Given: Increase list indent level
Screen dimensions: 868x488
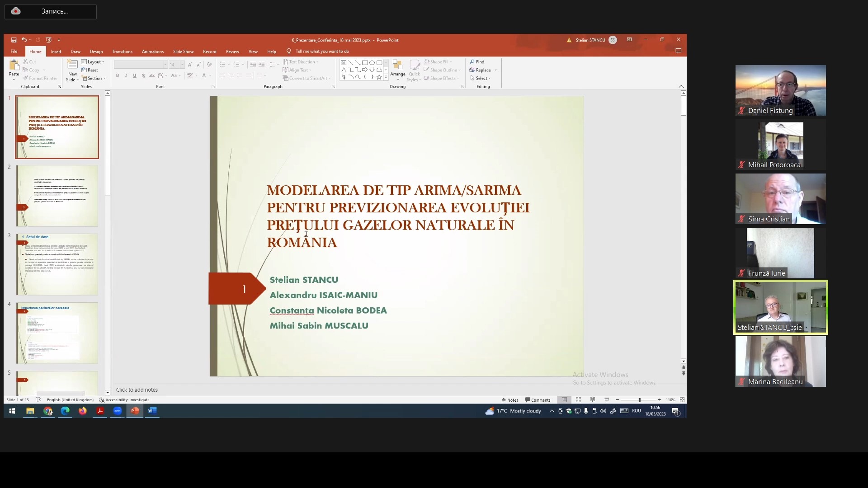Looking at the screenshot, I should [261, 65].
